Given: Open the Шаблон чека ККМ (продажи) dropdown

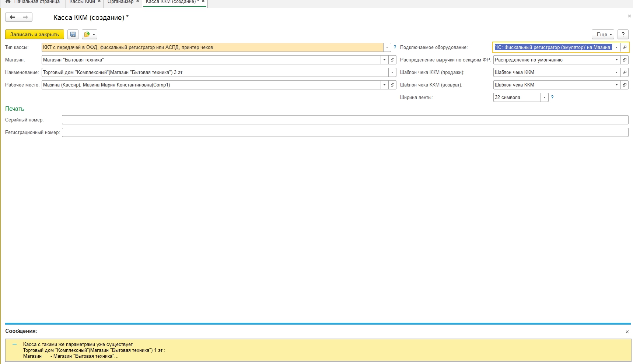Looking at the screenshot, I should [x=616, y=72].
